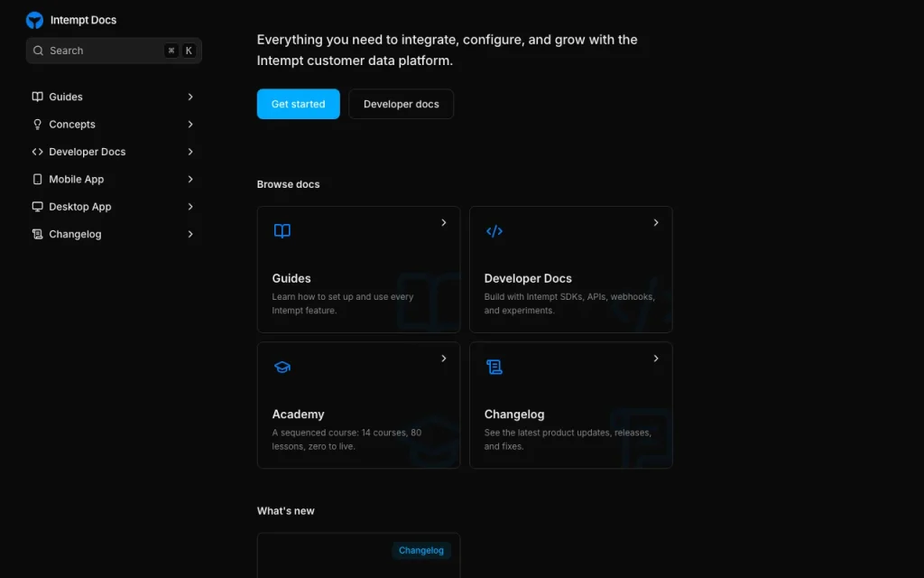Click the command key badge in search
The height and width of the screenshot is (578, 924).
click(171, 51)
